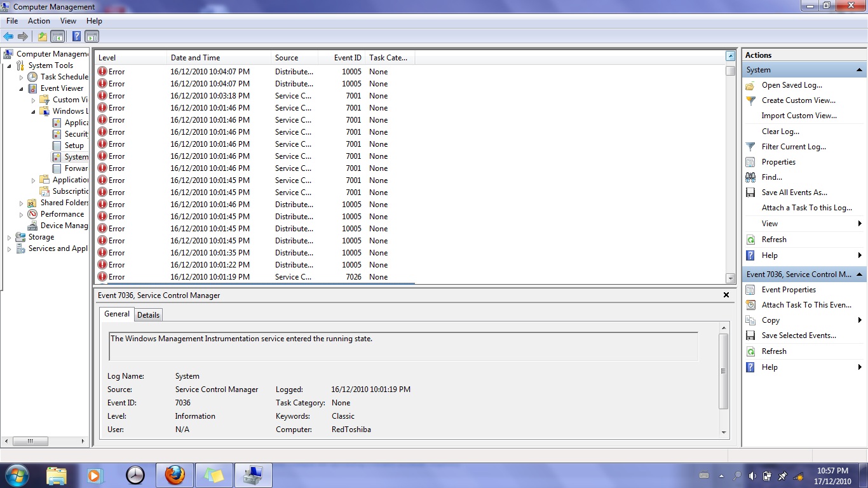The image size is (868, 488).
Task: Open Help via toolbar question mark
Action: pyautogui.click(x=76, y=37)
